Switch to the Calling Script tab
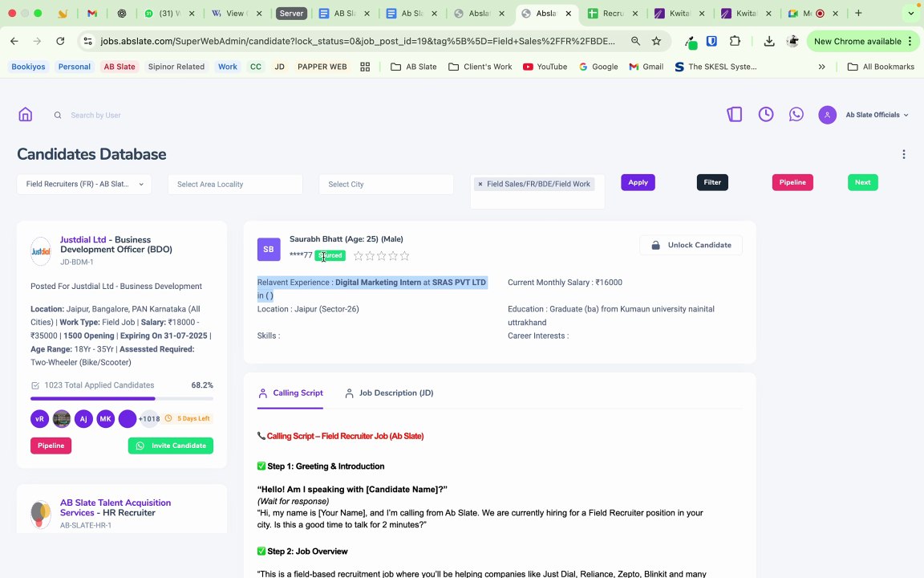 (x=290, y=393)
